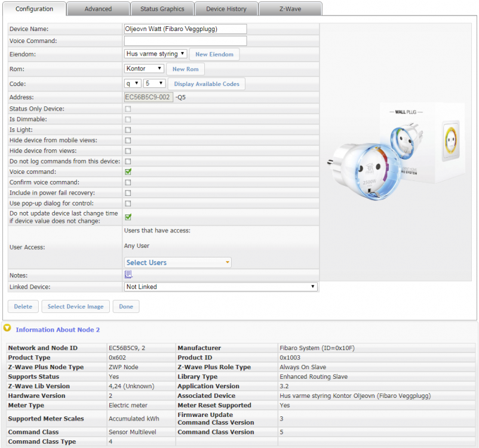Uncheck the Voice command checkbox
Image resolution: width=479 pixels, height=448 pixels.
(x=128, y=171)
